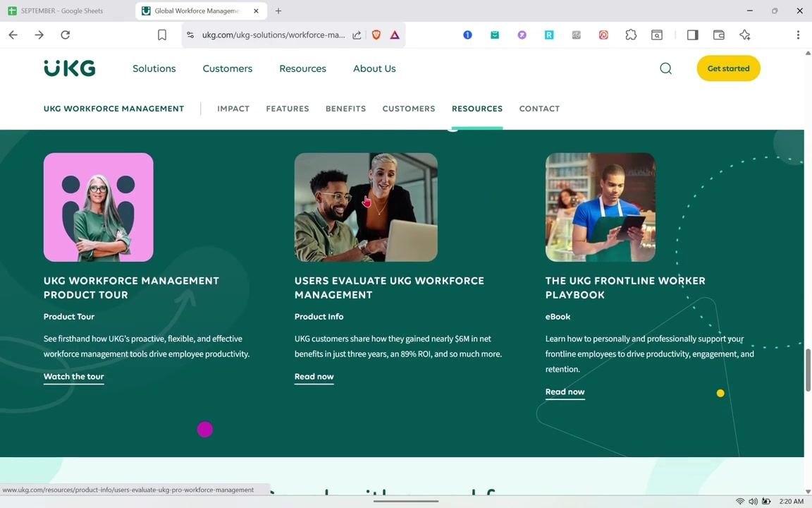Open the frontline worker tablet thumbnail
Viewport: 812px width, 508px height.
click(x=601, y=207)
